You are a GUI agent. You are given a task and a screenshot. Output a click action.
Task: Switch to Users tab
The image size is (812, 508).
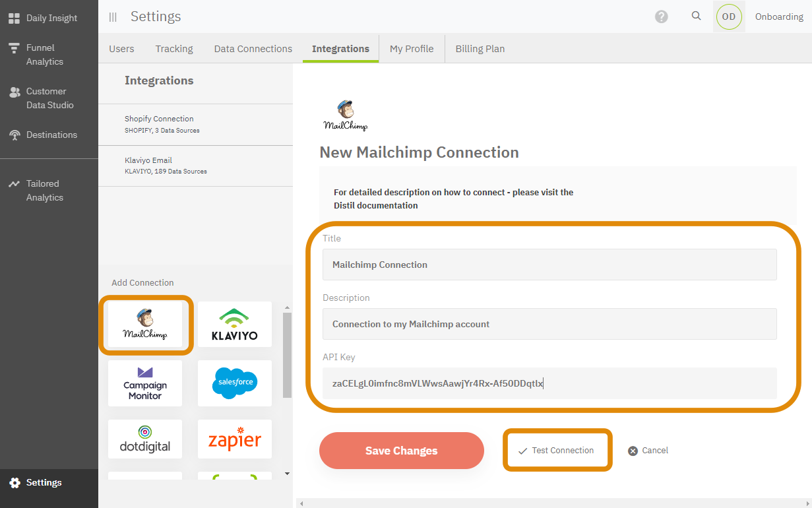121,49
